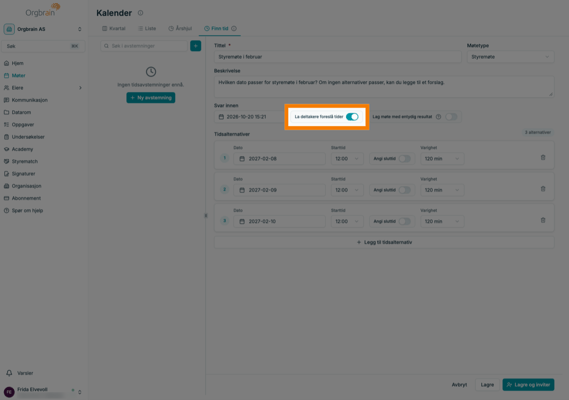This screenshot has height=400, width=569.
Task: Open Starttid dropdown for alternative 3
Action: [347, 221]
